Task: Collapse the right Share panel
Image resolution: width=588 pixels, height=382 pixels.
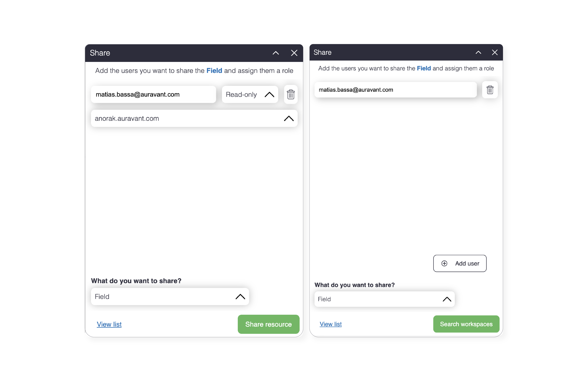Action: pyautogui.click(x=478, y=52)
